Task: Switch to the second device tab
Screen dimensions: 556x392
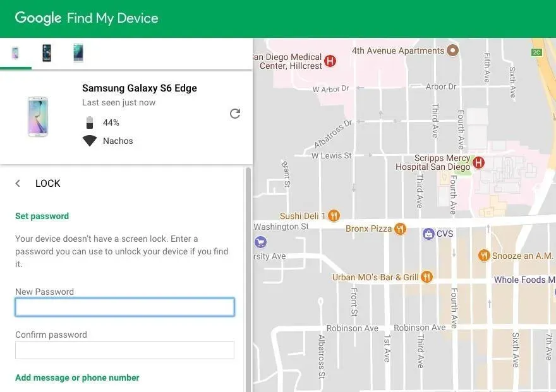Action: [47, 53]
